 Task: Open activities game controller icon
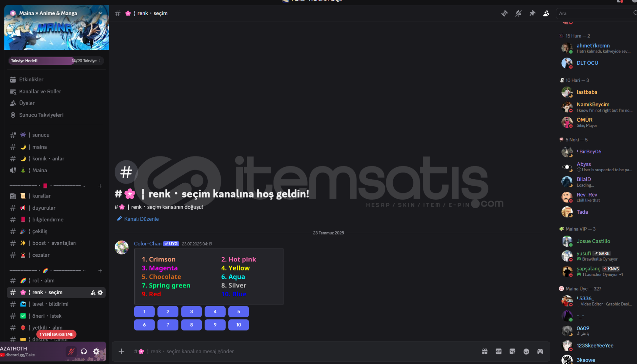click(x=540, y=352)
